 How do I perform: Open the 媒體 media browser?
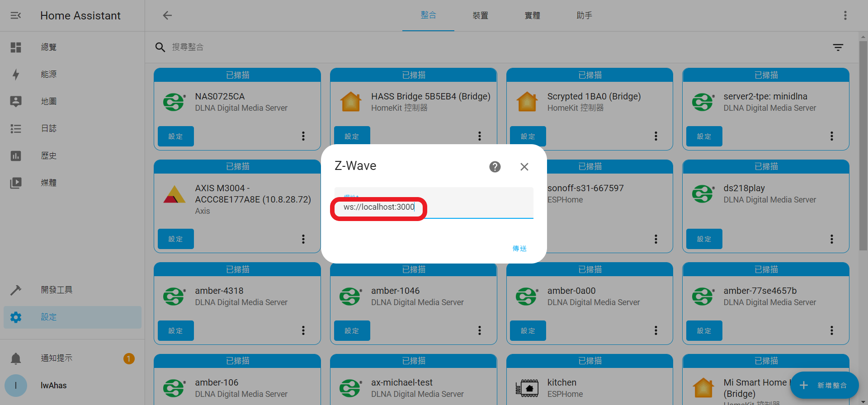click(72, 183)
